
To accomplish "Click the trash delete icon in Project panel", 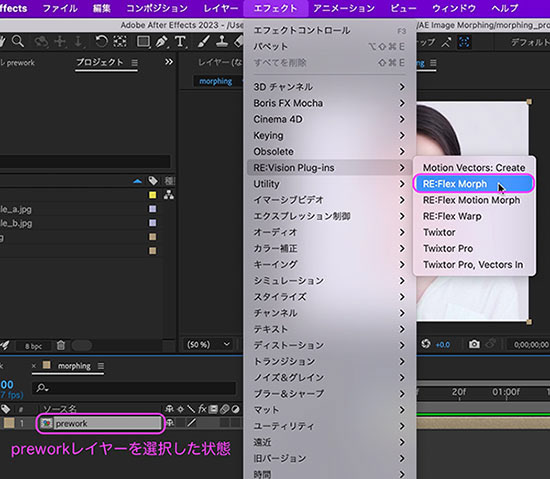I will point(61,345).
